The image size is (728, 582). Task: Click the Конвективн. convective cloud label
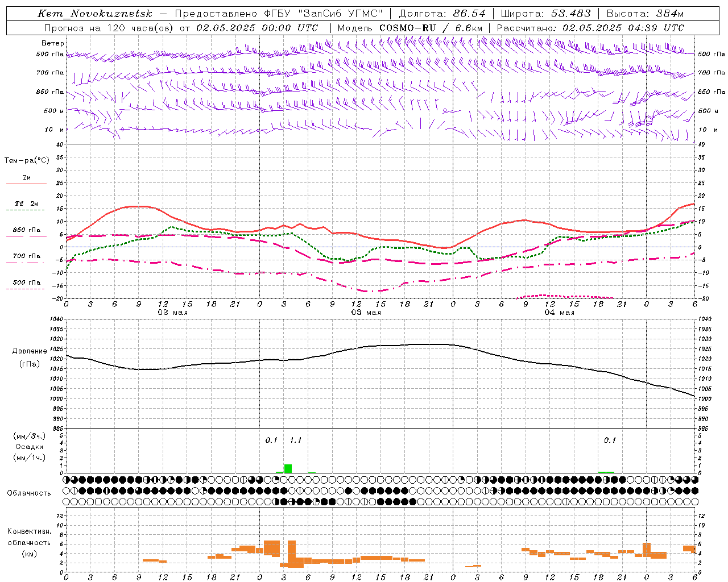tap(29, 531)
